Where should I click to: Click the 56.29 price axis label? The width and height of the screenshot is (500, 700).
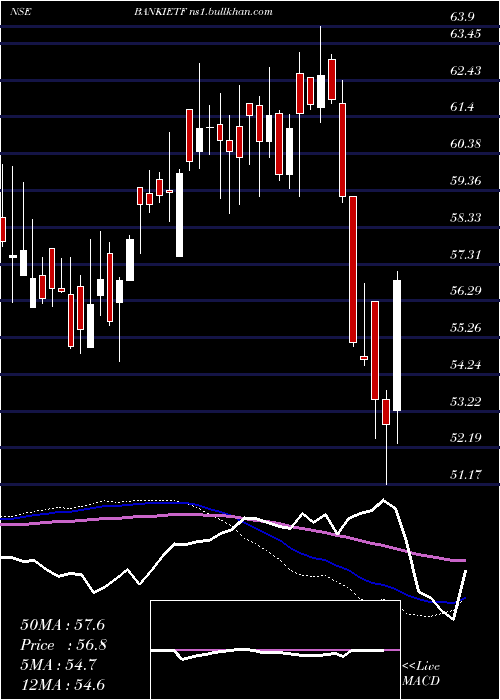pos(466,291)
